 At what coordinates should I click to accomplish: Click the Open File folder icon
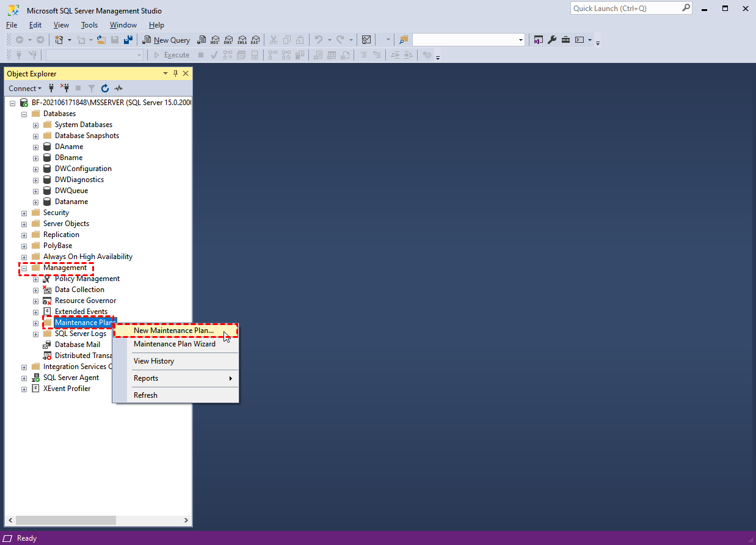pos(101,40)
